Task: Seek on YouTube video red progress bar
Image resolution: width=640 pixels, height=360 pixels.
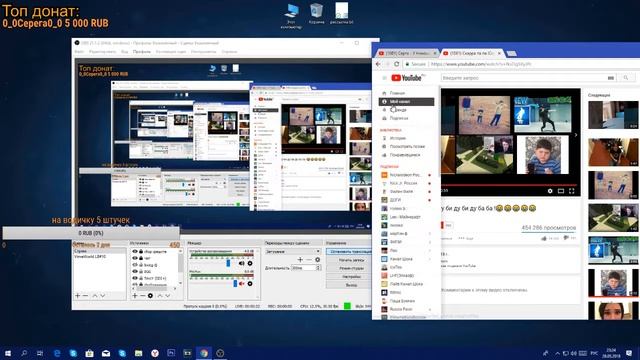Action: tap(510, 185)
